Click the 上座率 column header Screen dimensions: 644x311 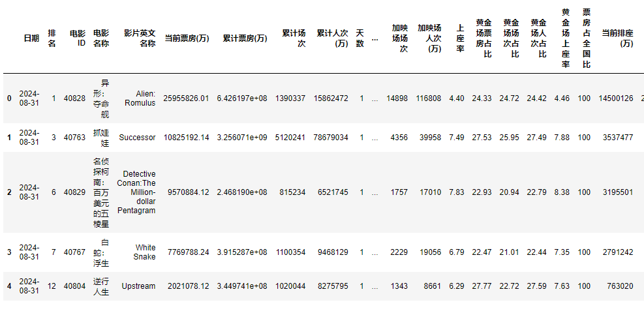[461, 38]
